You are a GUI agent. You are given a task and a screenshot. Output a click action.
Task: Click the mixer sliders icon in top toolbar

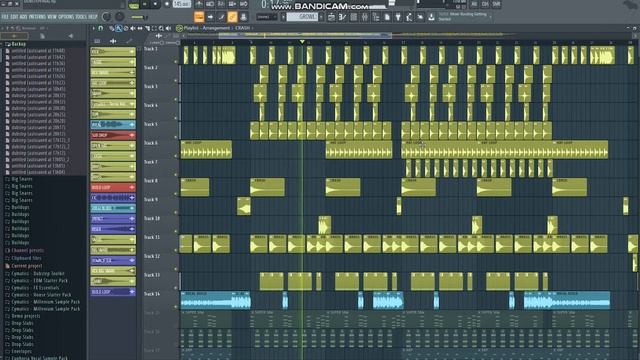(364, 17)
